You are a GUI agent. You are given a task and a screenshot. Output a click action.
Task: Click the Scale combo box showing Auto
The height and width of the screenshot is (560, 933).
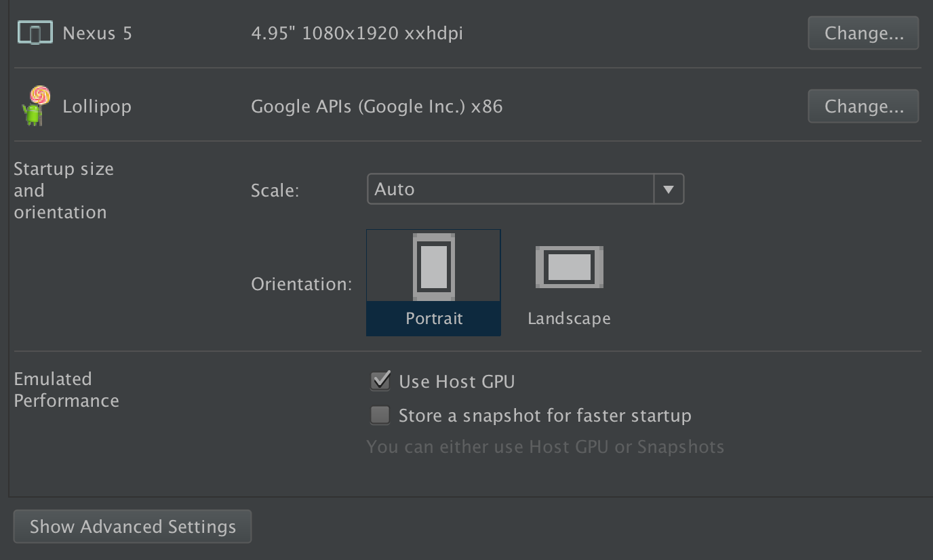click(x=525, y=189)
